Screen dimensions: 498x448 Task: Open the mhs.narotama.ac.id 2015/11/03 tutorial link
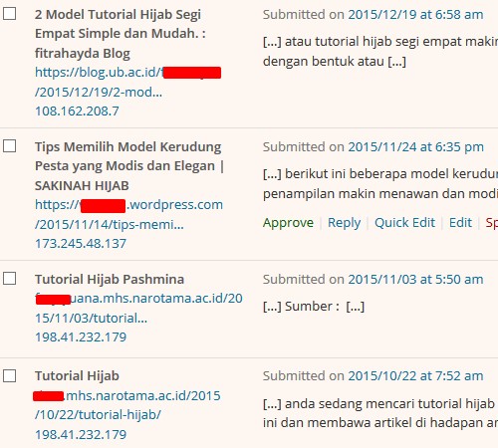138,308
